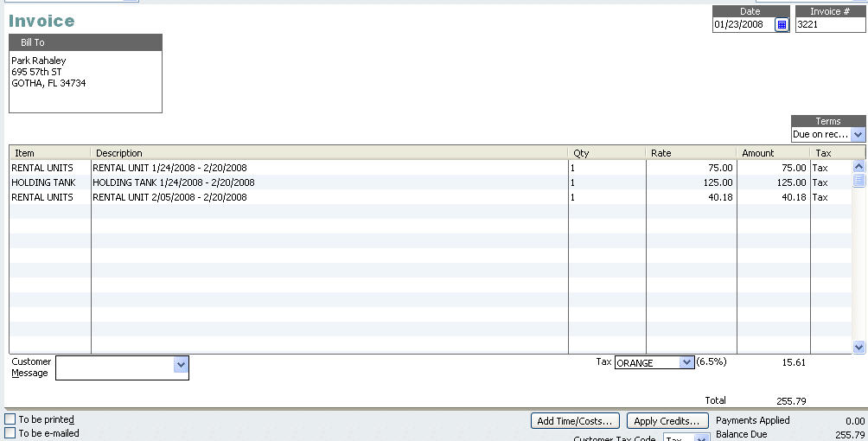Expand the Terms dropdown

click(x=858, y=135)
